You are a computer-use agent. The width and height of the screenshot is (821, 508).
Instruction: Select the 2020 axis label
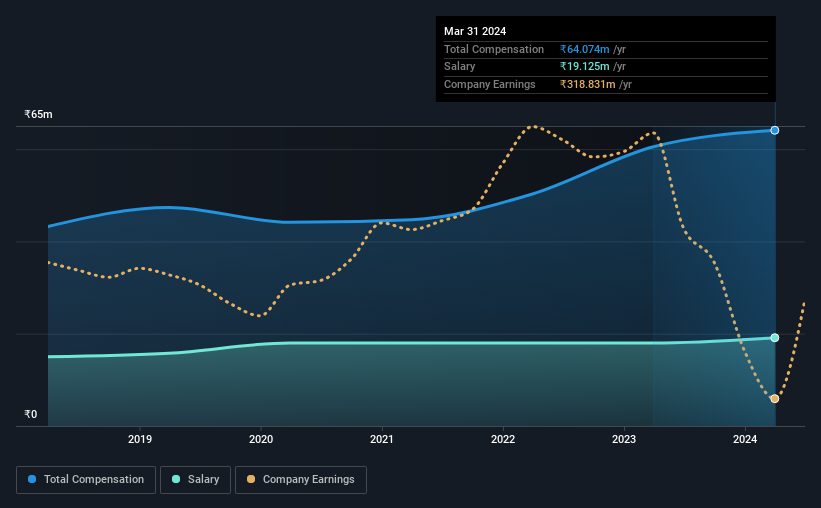coord(261,439)
